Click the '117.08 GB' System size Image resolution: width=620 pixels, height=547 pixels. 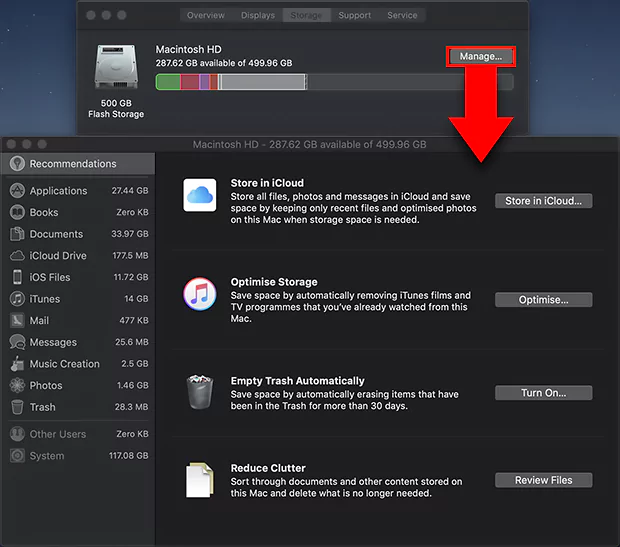pos(129,456)
